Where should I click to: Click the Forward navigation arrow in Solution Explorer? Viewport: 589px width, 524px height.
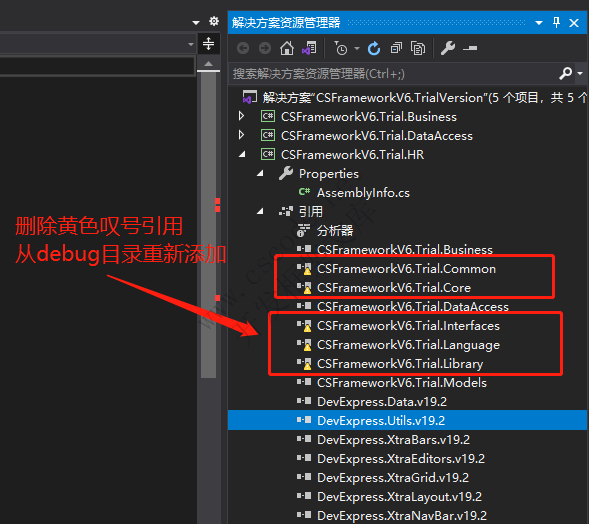[265, 48]
